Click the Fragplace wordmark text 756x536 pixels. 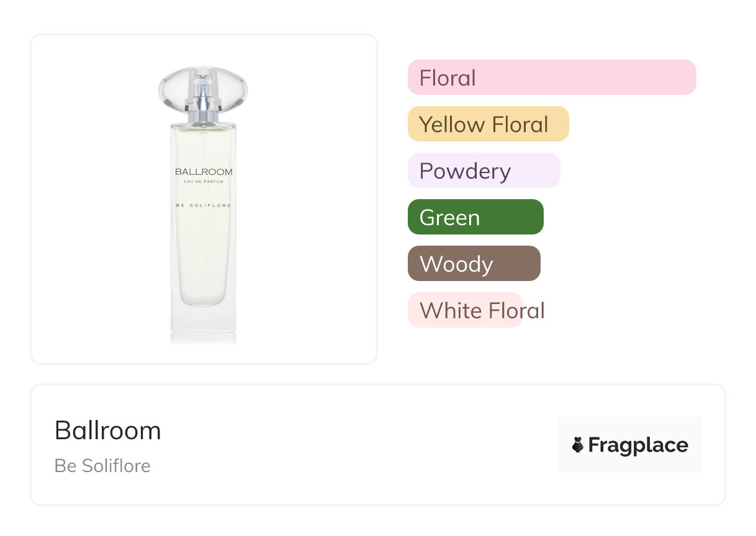(x=638, y=445)
